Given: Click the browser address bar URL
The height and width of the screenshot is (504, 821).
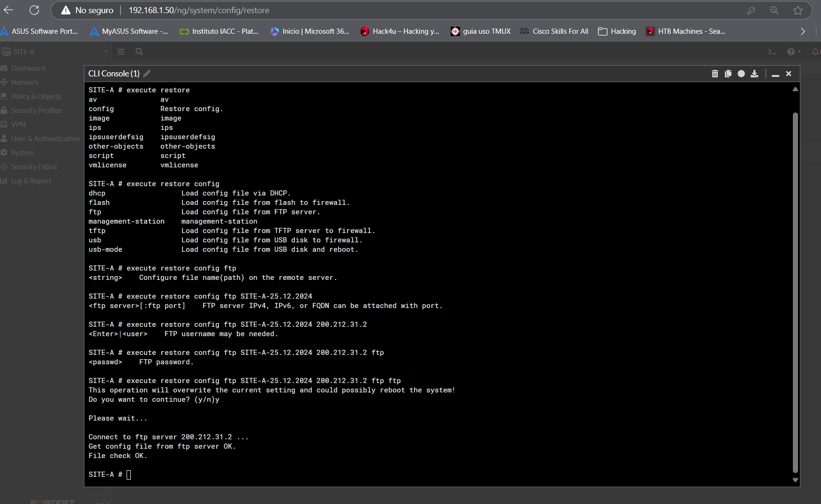Looking at the screenshot, I should click(199, 10).
